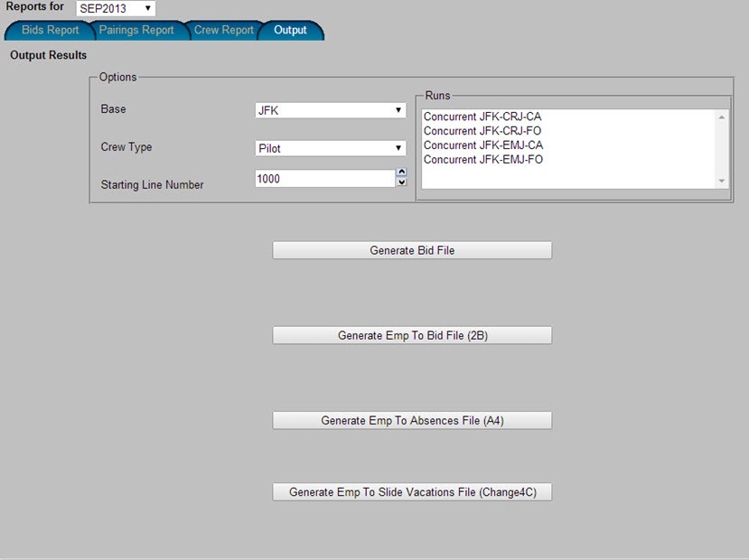Increase Starting Line Number with up arrow
This screenshot has width=749, height=560.
coord(402,173)
